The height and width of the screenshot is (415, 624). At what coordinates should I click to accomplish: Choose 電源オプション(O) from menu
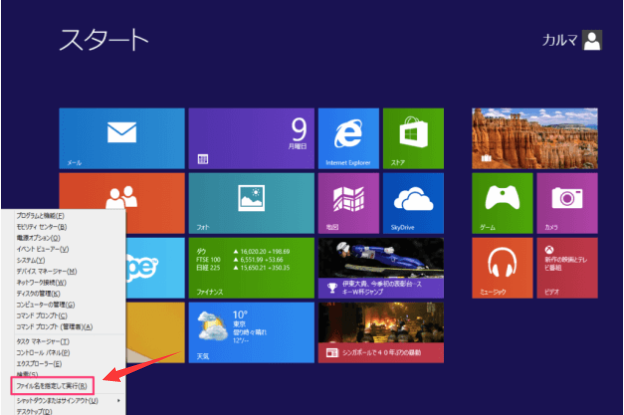click(x=38, y=238)
